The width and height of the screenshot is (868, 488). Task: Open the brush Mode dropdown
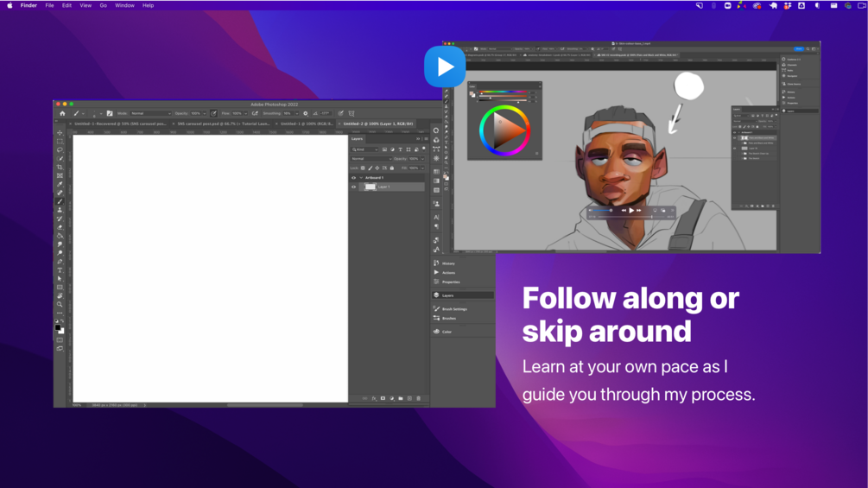(x=150, y=113)
